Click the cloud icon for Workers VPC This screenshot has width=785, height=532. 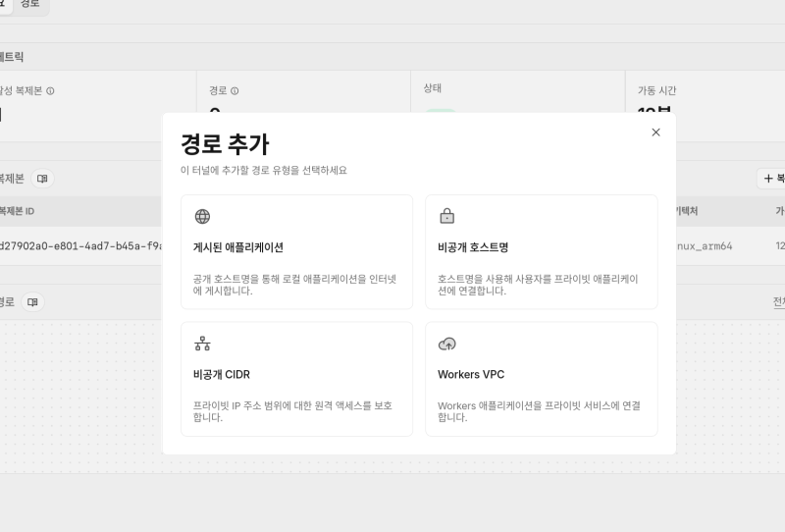coord(446,344)
